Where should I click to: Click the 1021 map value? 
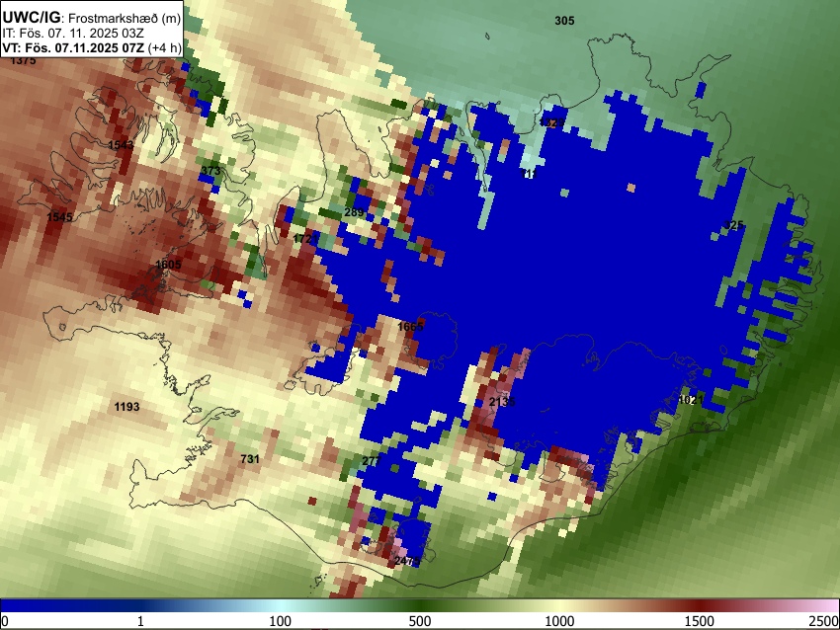click(691, 400)
